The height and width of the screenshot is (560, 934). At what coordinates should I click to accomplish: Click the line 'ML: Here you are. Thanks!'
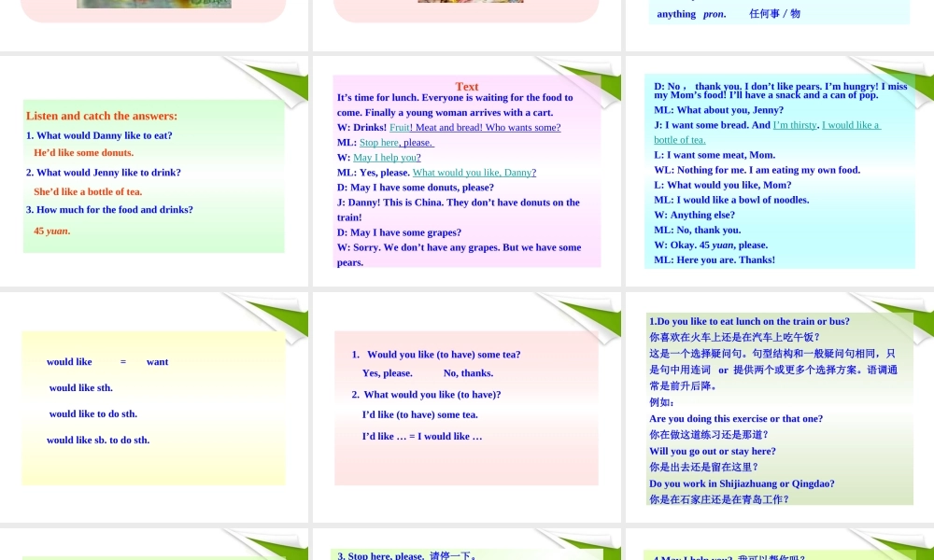pyautogui.click(x=715, y=260)
